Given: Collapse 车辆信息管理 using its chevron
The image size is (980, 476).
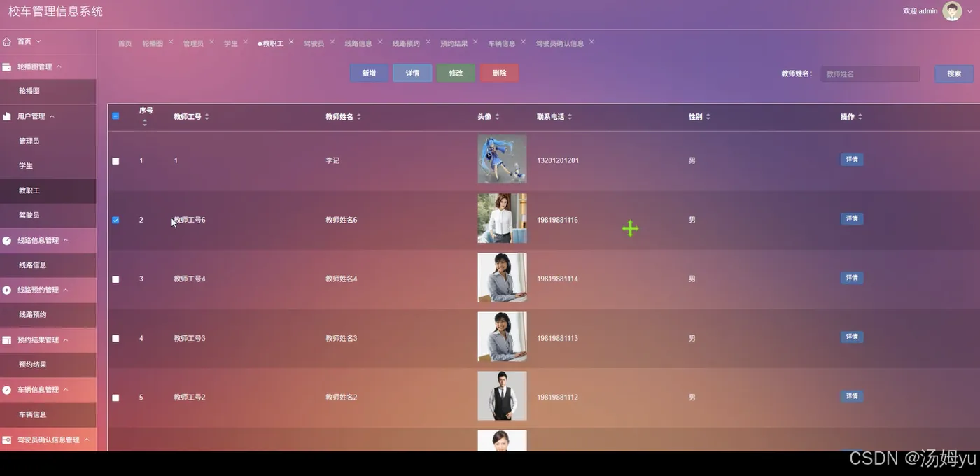Looking at the screenshot, I should coord(66,390).
